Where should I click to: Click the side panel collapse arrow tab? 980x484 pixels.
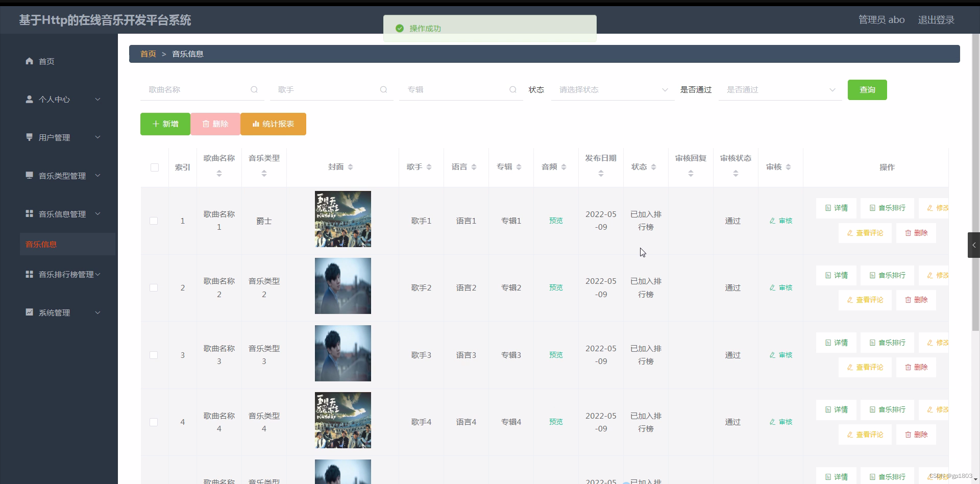point(973,245)
